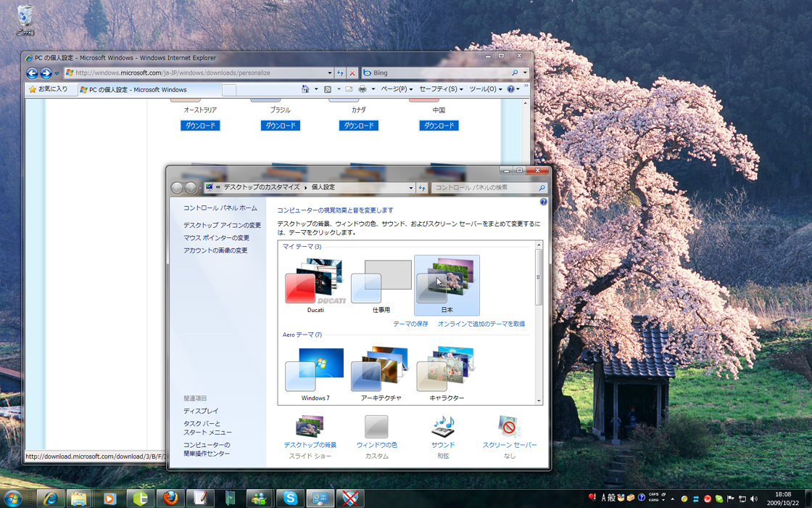Image resolution: width=812 pixels, height=508 pixels.
Task: Select the キャラクター theme
Action: [447, 374]
